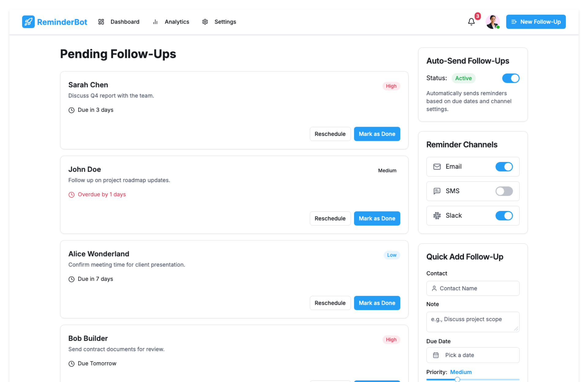This screenshot has width=588, height=382.
Task: Click the New Follow-Up button
Action: (536, 22)
